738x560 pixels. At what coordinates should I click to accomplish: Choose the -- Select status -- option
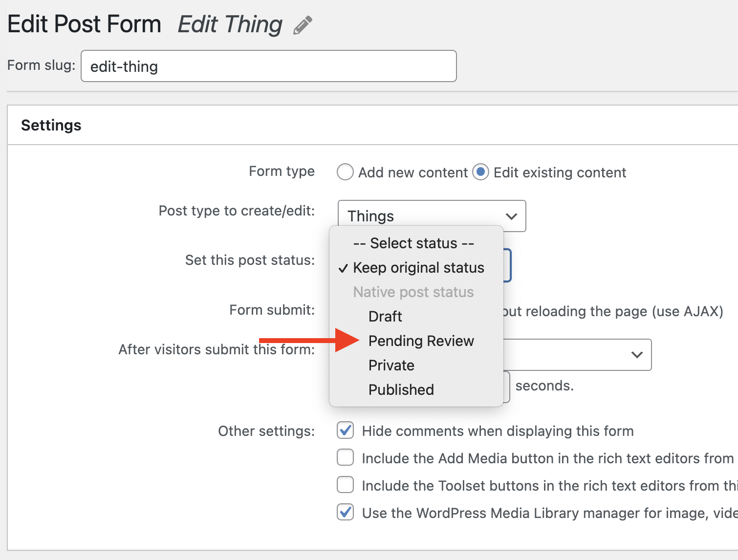(x=413, y=243)
